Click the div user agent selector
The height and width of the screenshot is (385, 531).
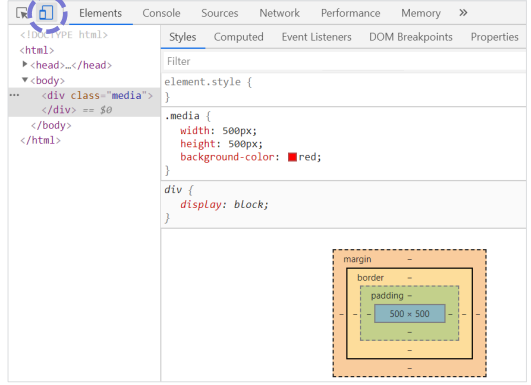pyautogui.click(x=173, y=190)
